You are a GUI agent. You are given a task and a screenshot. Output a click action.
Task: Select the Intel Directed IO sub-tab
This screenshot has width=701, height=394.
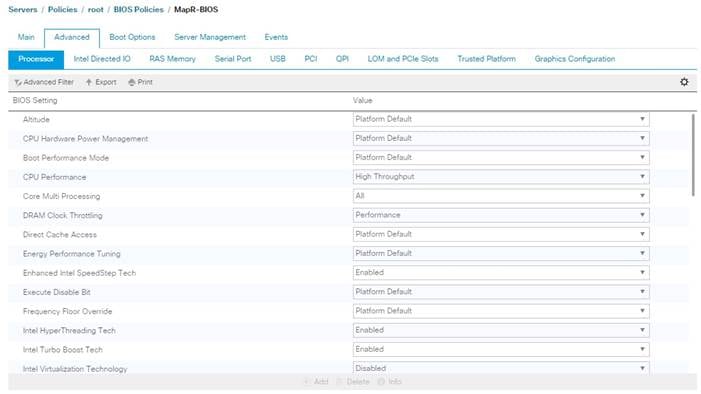tap(102, 59)
